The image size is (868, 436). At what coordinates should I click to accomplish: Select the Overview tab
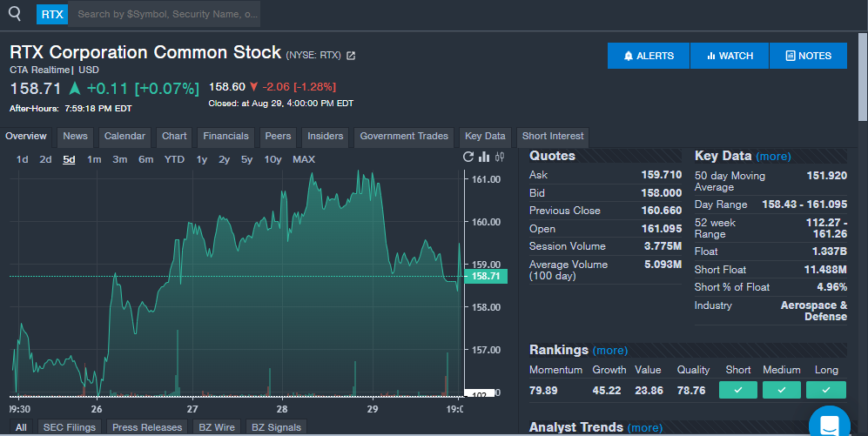pyautogui.click(x=26, y=137)
